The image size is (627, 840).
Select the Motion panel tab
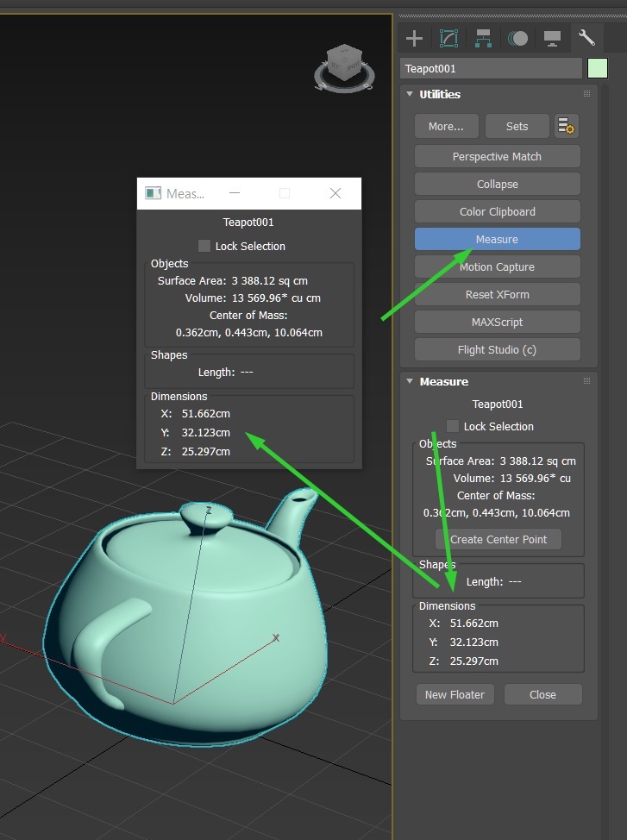(x=517, y=38)
